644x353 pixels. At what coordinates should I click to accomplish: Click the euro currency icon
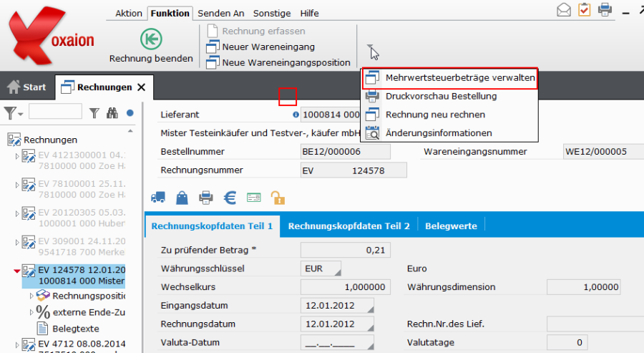230,198
